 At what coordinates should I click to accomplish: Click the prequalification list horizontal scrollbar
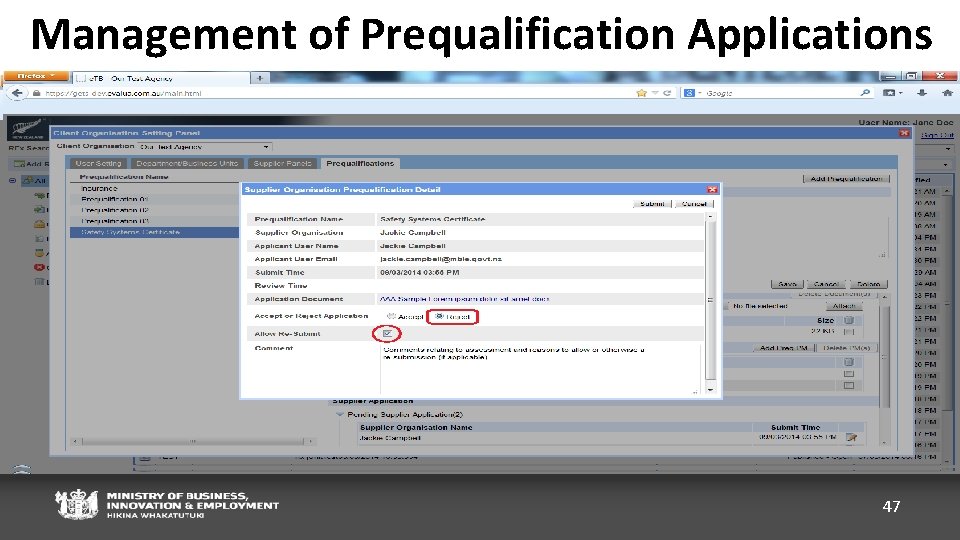click(193, 441)
